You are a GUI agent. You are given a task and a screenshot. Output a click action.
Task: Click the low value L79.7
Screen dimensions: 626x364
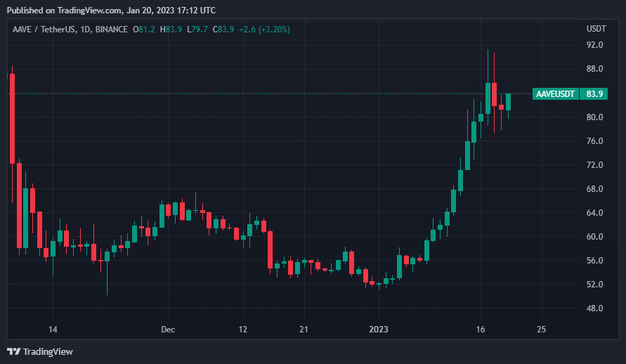point(197,30)
